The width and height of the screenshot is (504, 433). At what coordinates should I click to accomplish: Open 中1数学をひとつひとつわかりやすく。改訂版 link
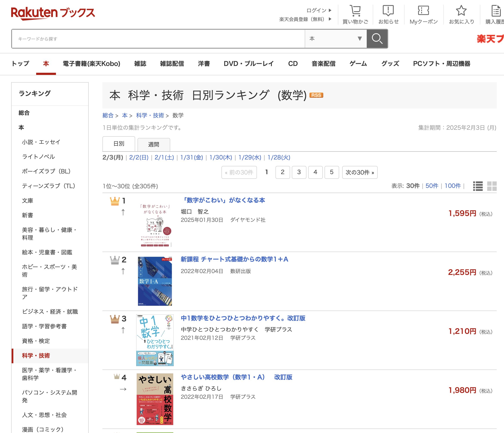pos(243,318)
